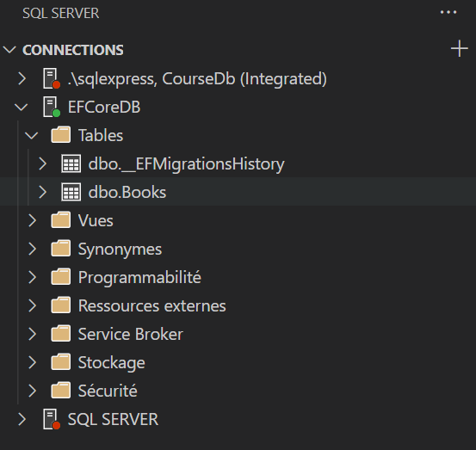Select the Service Broker label
Image resolution: width=476 pixels, height=450 pixels.
[131, 334]
